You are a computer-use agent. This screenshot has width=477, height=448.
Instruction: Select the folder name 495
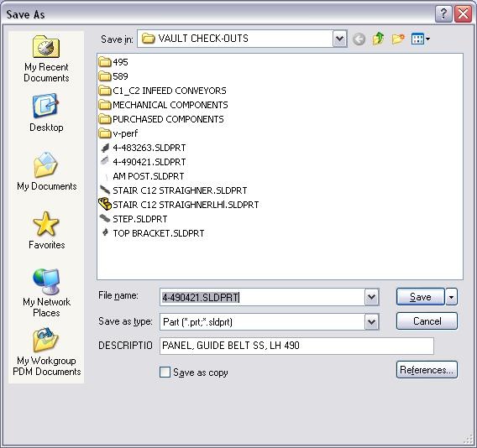point(120,62)
